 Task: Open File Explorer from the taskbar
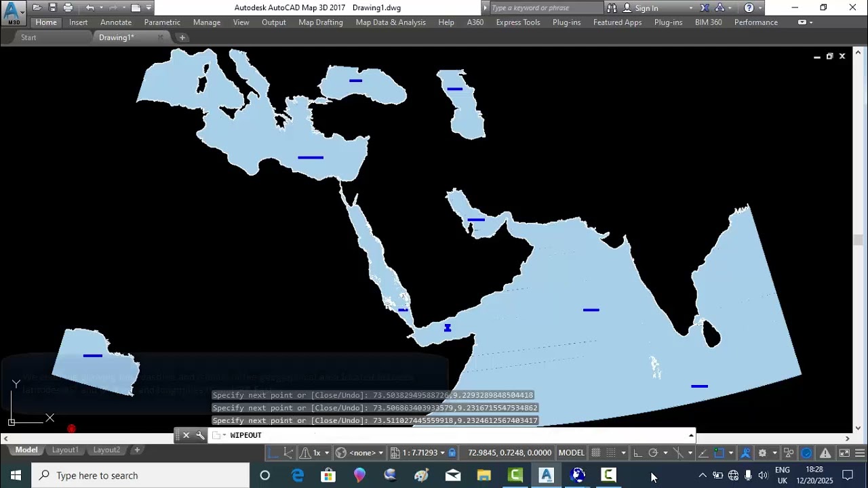pos(484,475)
